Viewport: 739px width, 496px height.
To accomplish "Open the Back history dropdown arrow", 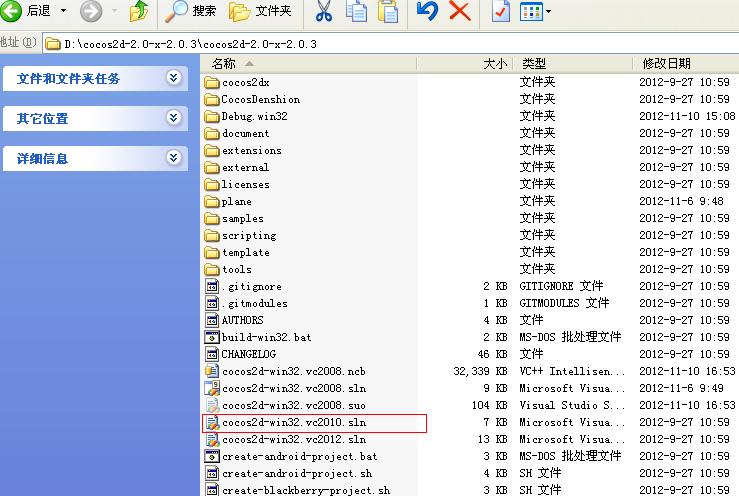I will [x=63, y=10].
